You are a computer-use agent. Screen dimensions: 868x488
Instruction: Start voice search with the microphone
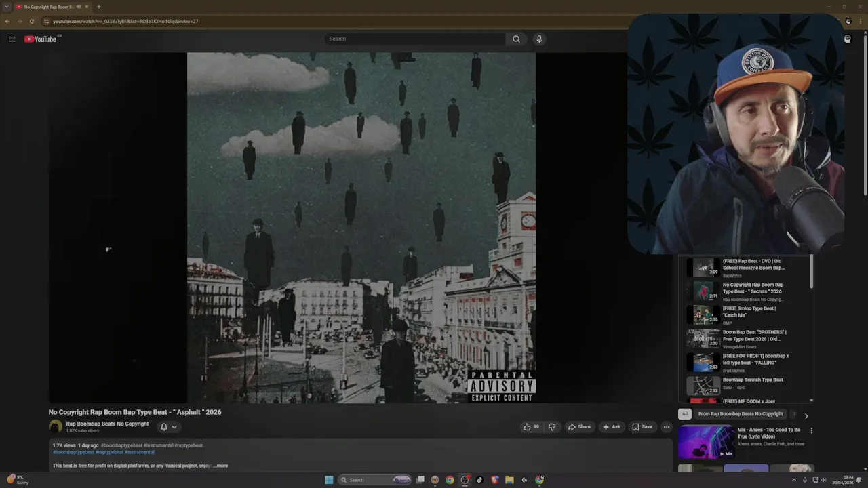click(539, 39)
